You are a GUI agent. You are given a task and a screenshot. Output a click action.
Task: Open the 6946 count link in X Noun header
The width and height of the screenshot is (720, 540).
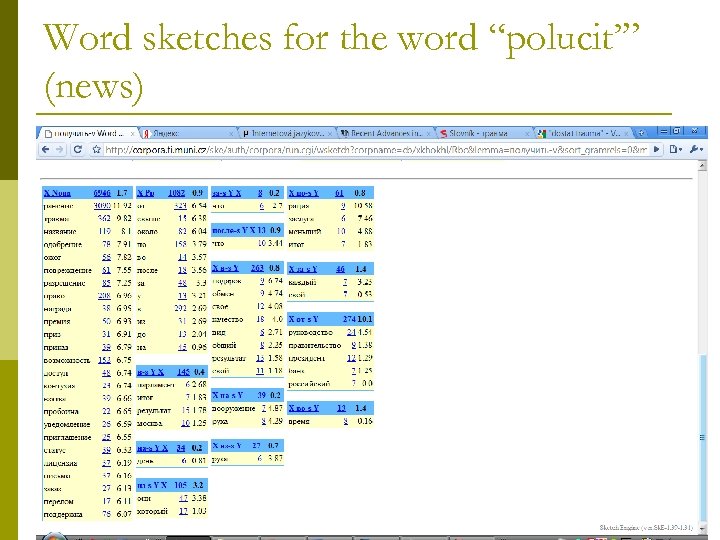click(x=102, y=193)
